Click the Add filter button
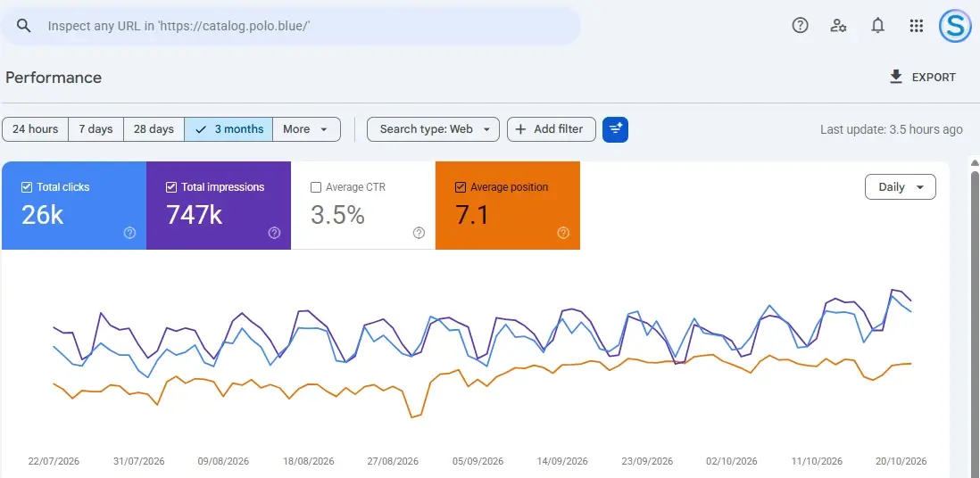Viewport: 980px width, 478px height. point(552,129)
